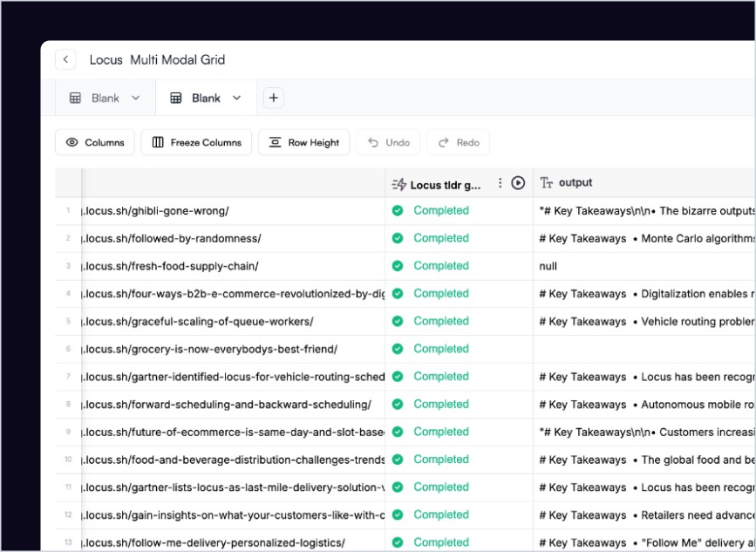Screen dimensions: 756x552
Task: Click the output cell about Vehicle routing
Action: coord(644,322)
